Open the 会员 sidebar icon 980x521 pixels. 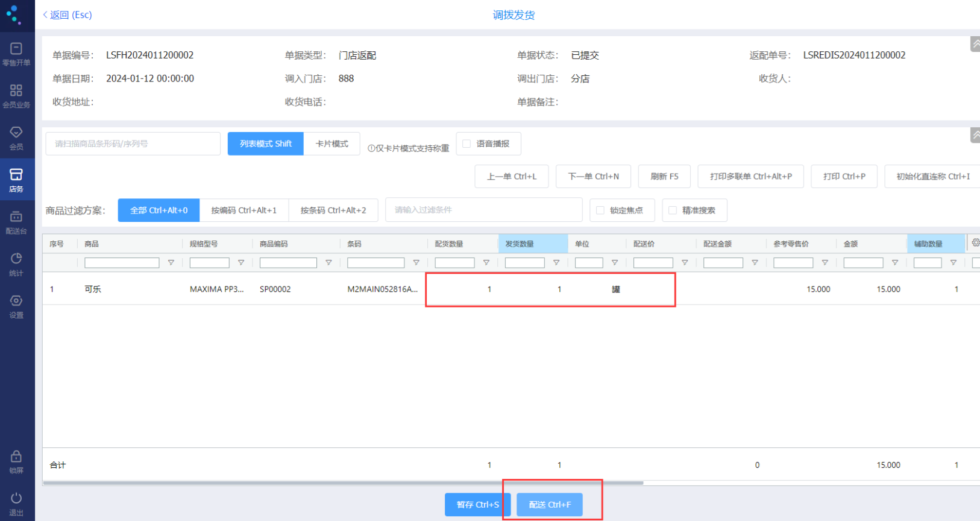click(x=16, y=137)
